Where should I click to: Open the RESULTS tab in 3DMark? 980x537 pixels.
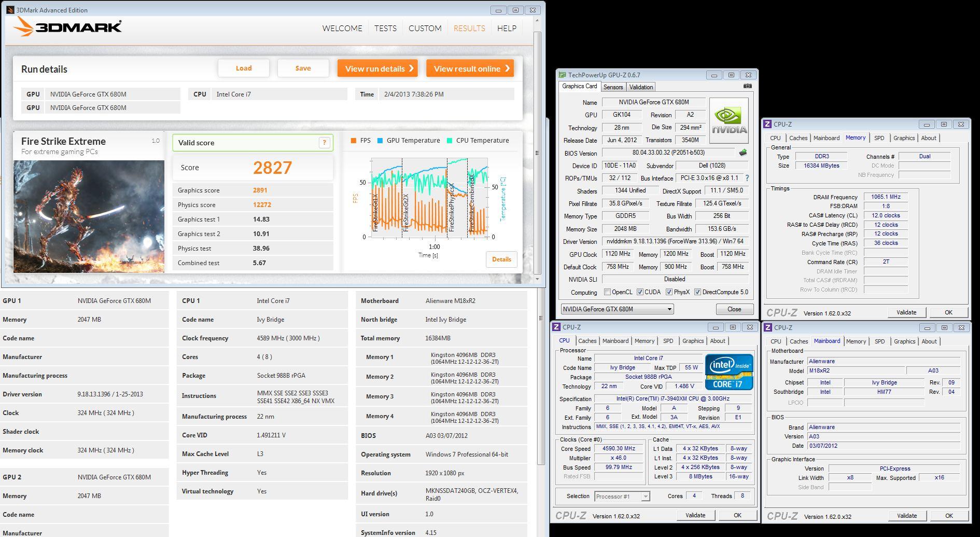(x=469, y=28)
